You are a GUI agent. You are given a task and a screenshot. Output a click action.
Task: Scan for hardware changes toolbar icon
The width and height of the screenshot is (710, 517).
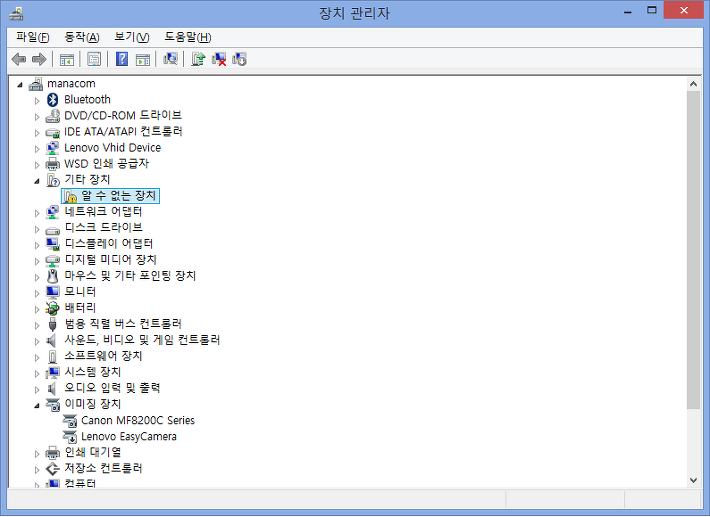[170, 59]
